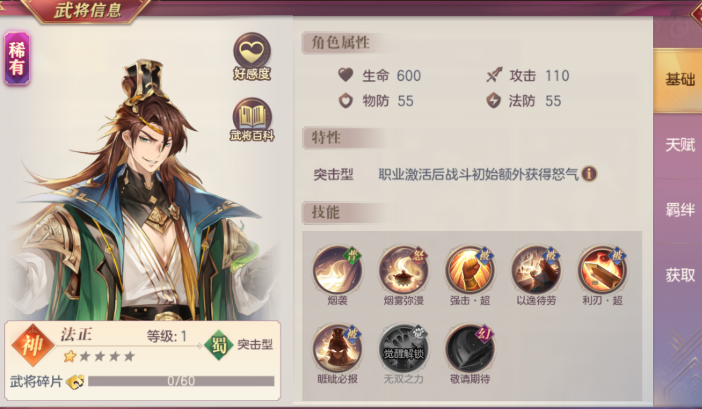The height and width of the screenshot is (409, 702).
Task: Select the 睚眦必报 skill icon
Action: click(337, 348)
